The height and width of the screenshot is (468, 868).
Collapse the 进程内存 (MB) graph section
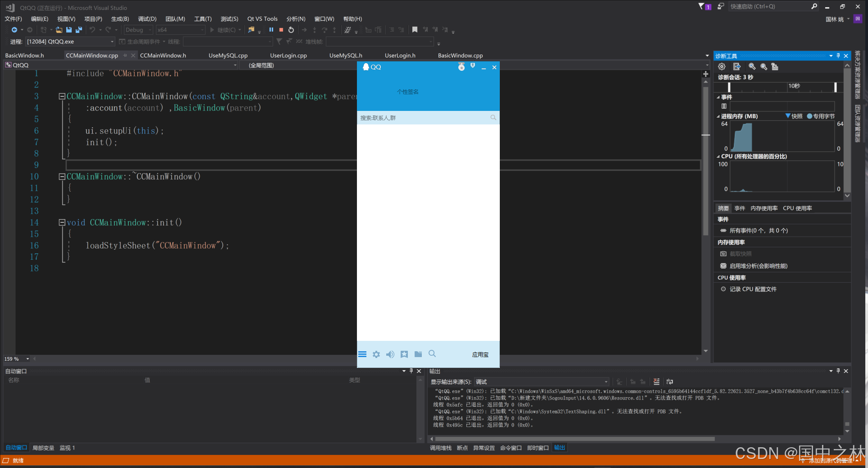click(x=718, y=116)
